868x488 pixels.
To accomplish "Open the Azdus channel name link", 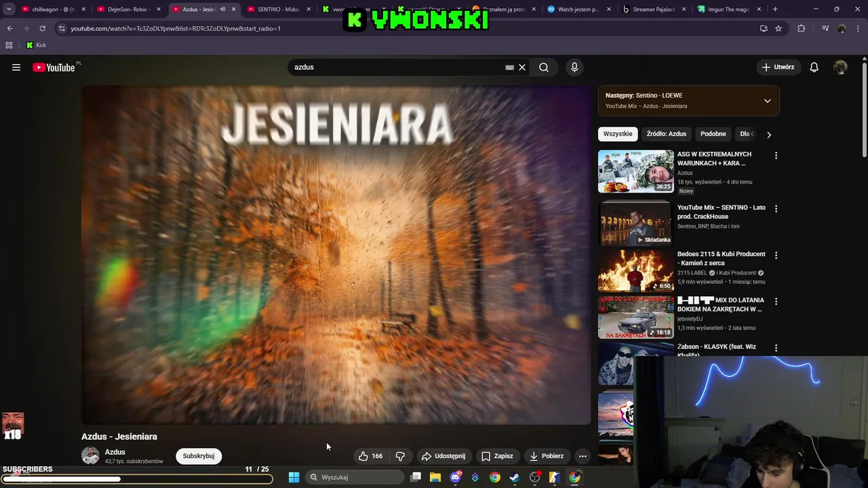I will (115, 452).
